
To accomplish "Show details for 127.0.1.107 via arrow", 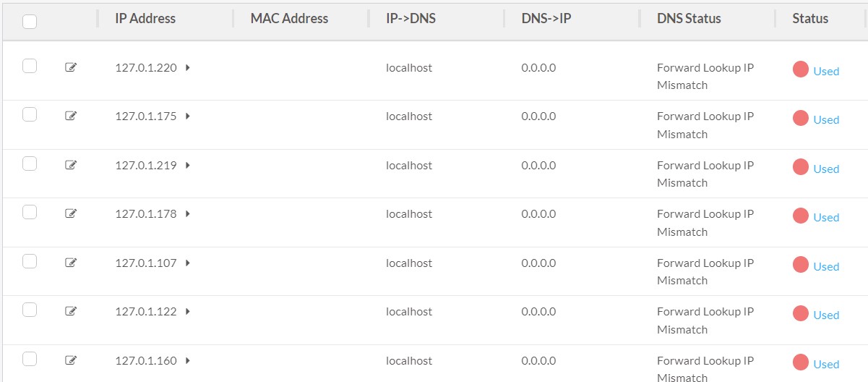I will click(x=188, y=263).
